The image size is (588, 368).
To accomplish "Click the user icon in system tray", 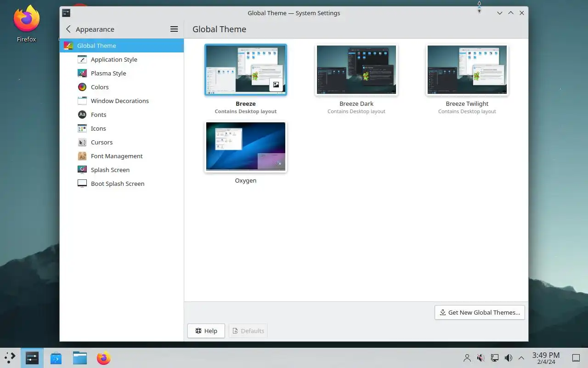I will [x=467, y=358].
